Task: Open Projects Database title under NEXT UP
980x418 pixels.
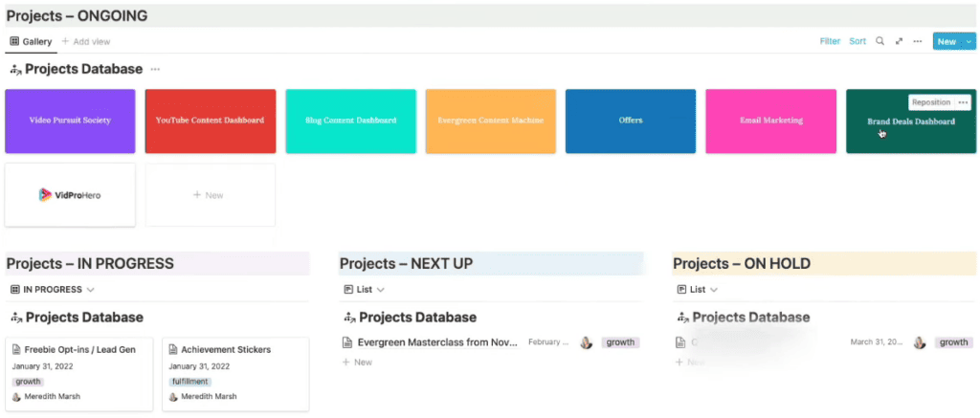Action: click(417, 318)
